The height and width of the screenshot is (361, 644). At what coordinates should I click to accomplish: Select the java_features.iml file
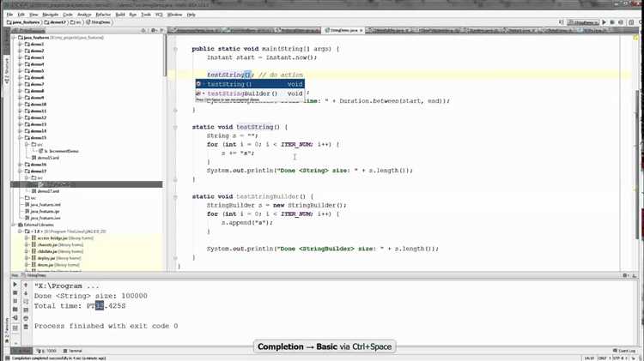[x=43, y=205]
